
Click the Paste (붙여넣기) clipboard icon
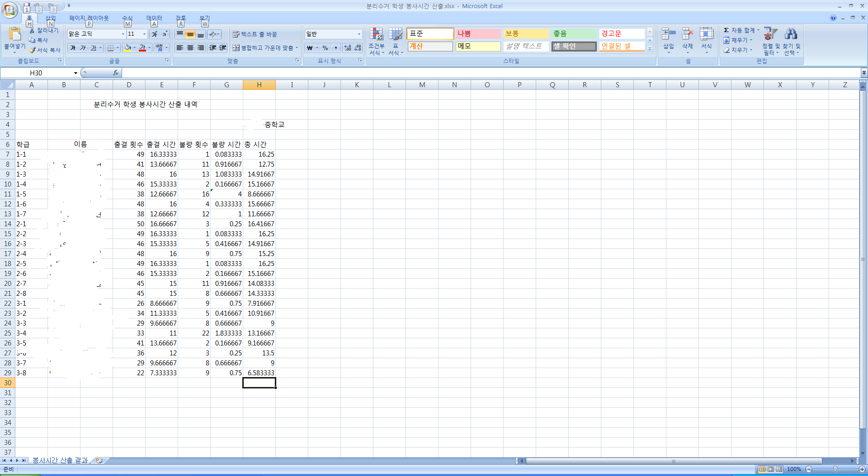(x=14, y=34)
